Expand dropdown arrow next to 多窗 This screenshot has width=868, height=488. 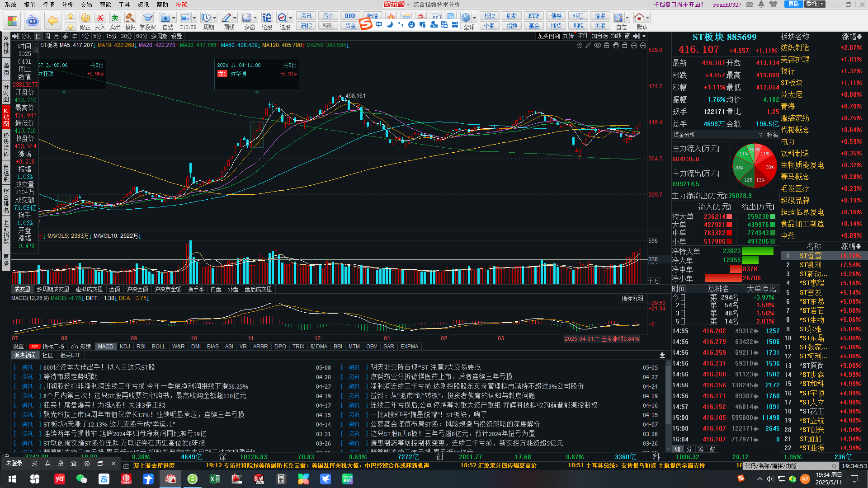click(x=255, y=18)
